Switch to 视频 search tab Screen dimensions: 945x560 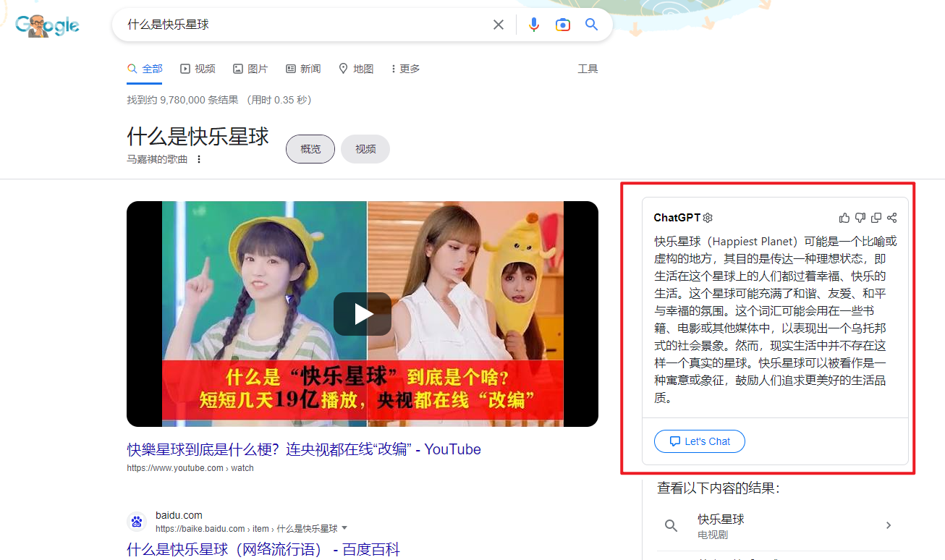pyautogui.click(x=198, y=69)
